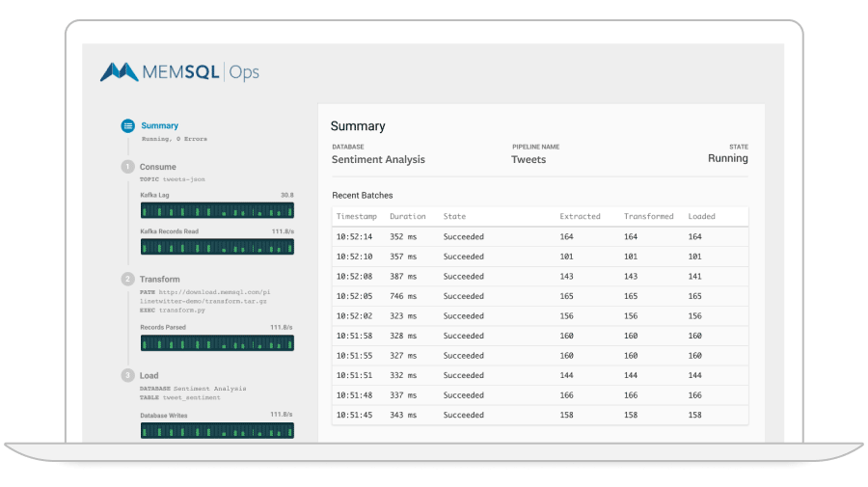The height and width of the screenshot is (487, 868).
Task: Sort by the Timestamp column header
Action: [357, 216]
